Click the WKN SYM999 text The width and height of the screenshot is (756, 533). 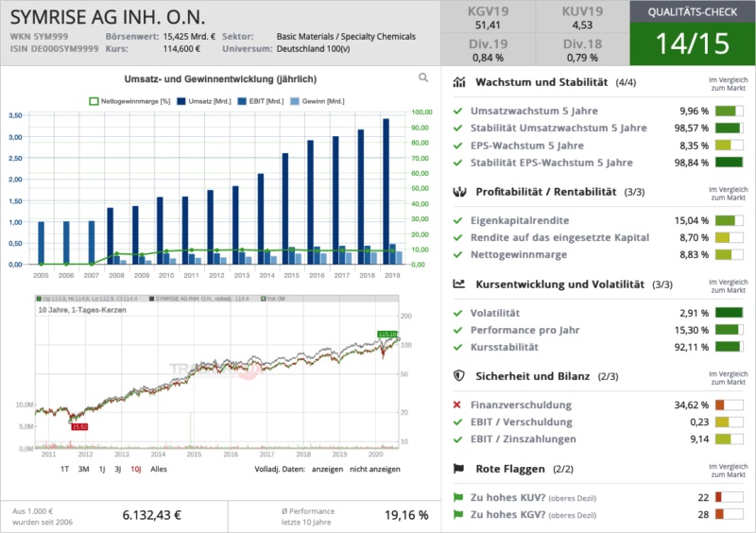click(39, 37)
